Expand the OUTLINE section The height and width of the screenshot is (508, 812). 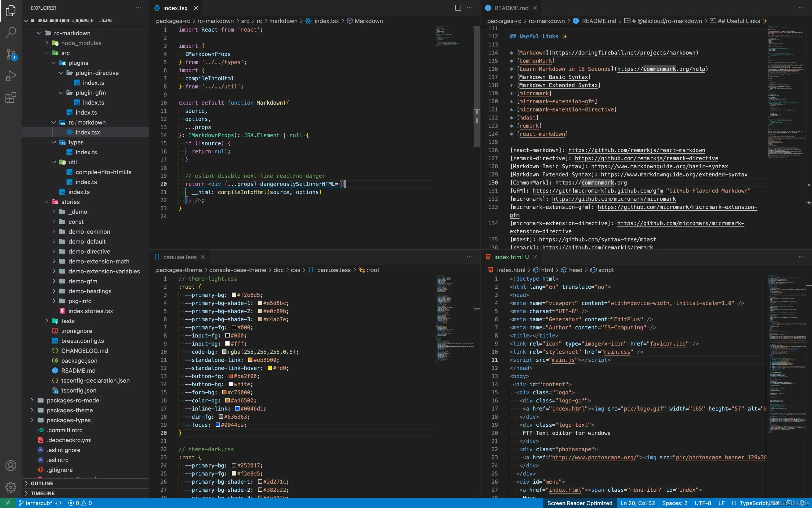[x=42, y=483]
